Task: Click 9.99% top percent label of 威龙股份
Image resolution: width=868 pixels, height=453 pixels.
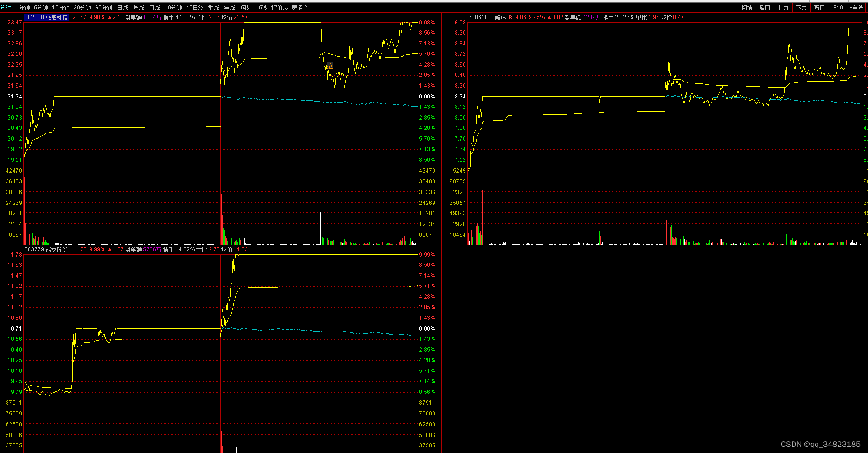Action: 427,255
